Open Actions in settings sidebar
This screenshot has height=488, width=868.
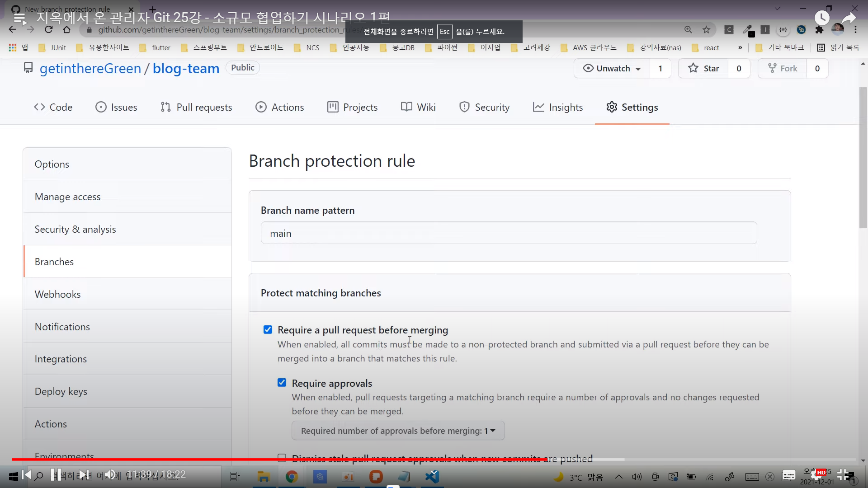(127, 424)
